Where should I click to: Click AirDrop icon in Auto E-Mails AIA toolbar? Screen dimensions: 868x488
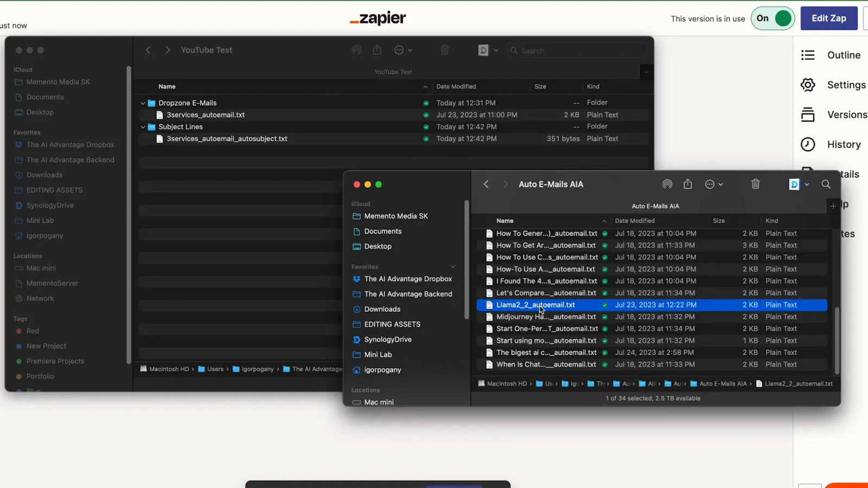pos(667,184)
